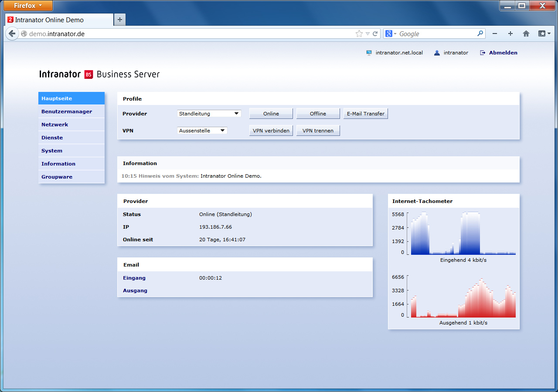The image size is (558, 392).
Task: Open the Firefox home page icon
Action: click(x=526, y=34)
